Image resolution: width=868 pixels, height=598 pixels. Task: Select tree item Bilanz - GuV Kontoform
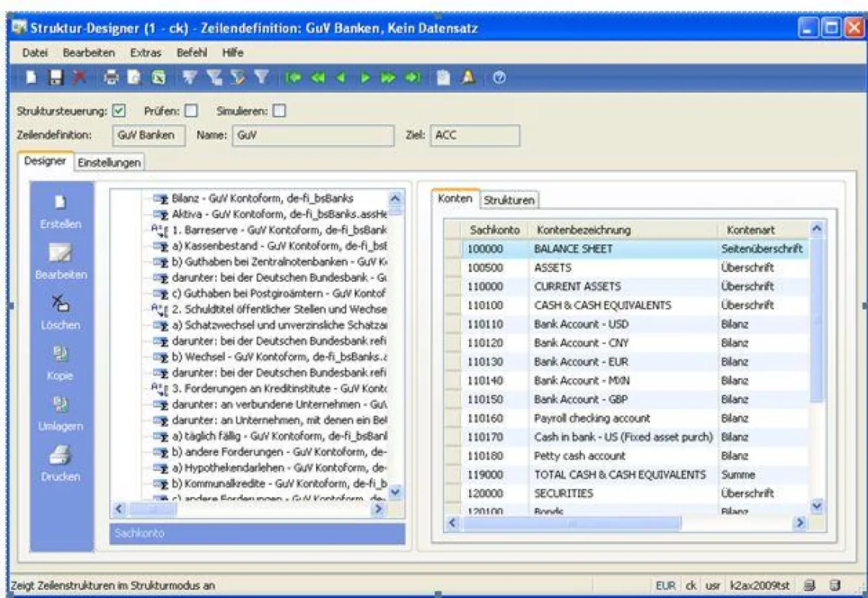point(262,198)
